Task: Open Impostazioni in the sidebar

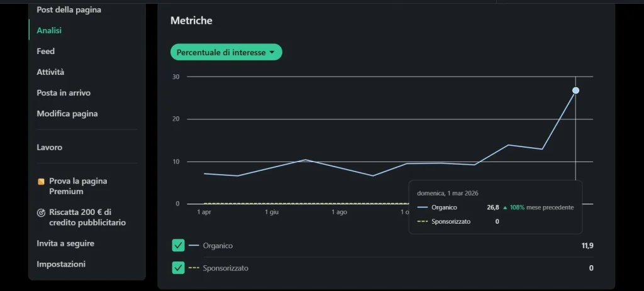Action: click(61, 265)
